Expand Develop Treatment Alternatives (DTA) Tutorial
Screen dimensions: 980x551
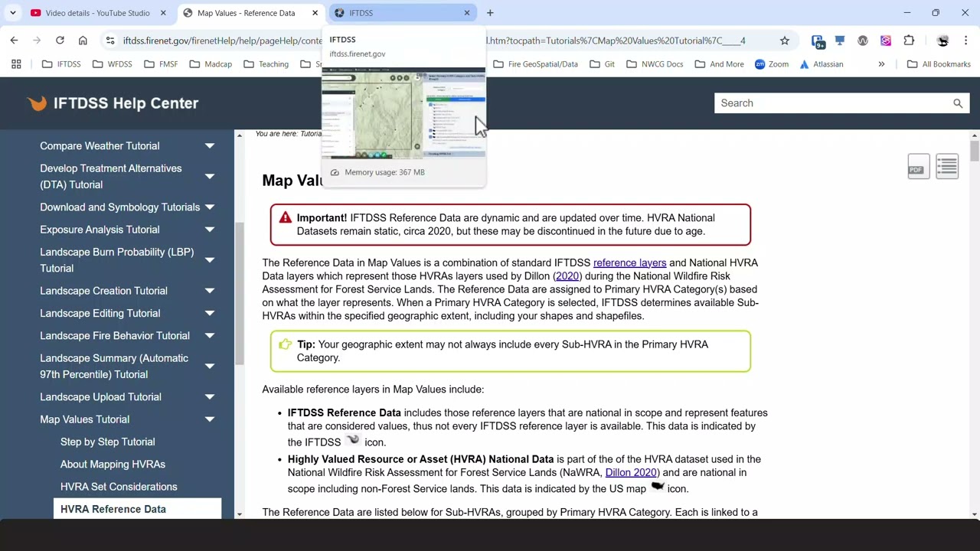209,176
